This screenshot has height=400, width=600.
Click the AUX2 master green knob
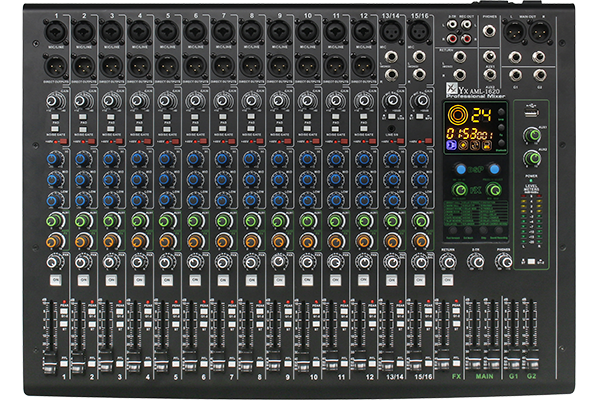532,158
